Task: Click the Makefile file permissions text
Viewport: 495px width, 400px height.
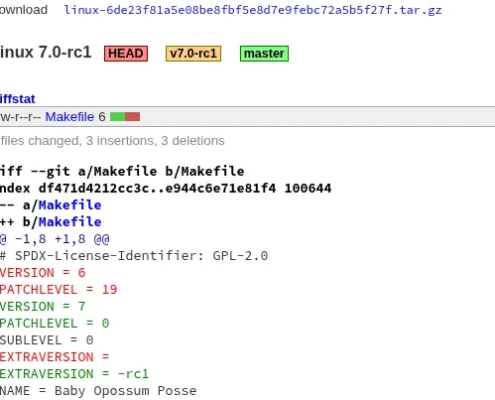Action: point(20,117)
